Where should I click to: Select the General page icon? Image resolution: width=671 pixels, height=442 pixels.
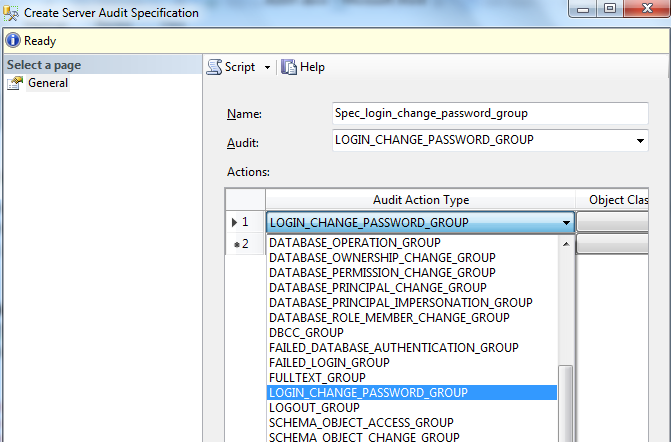point(15,83)
